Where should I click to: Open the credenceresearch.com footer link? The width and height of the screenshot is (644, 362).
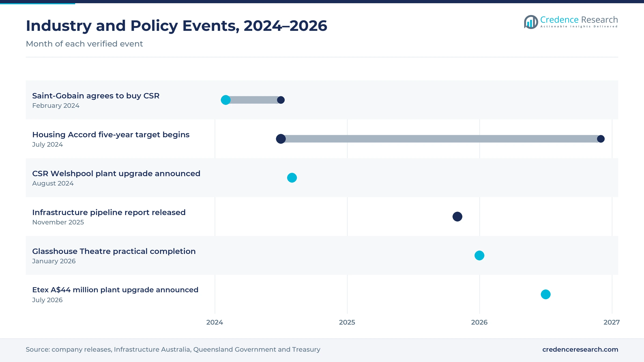(580, 349)
